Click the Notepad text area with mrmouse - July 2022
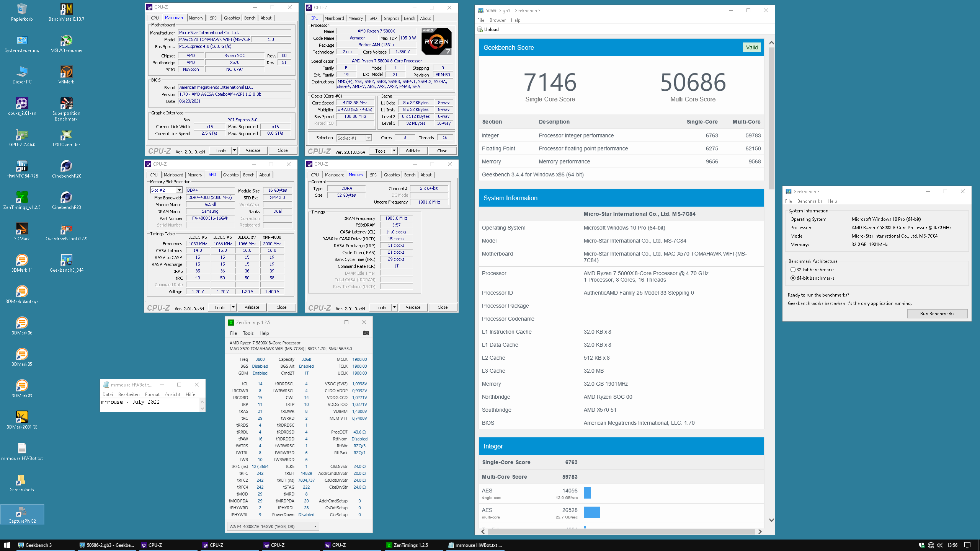This screenshot has height=551, width=980. click(x=150, y=405)
